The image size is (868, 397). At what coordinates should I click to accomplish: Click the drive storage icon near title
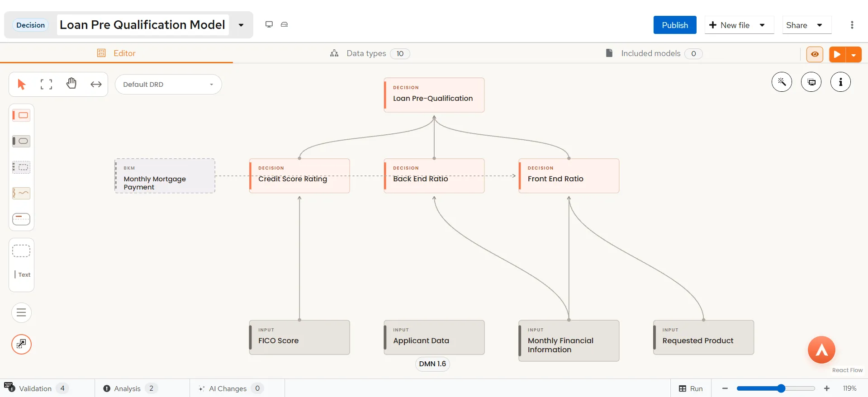[x=285, y=24]
